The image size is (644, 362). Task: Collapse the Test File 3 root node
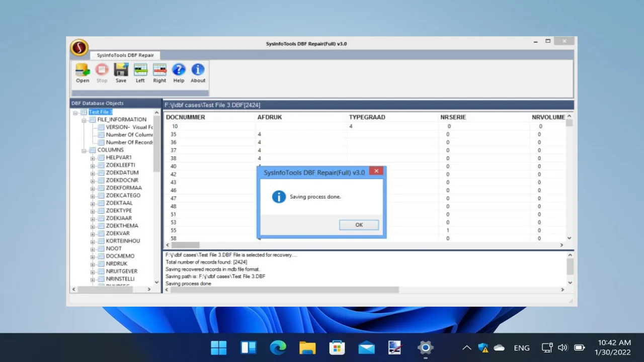75,113
